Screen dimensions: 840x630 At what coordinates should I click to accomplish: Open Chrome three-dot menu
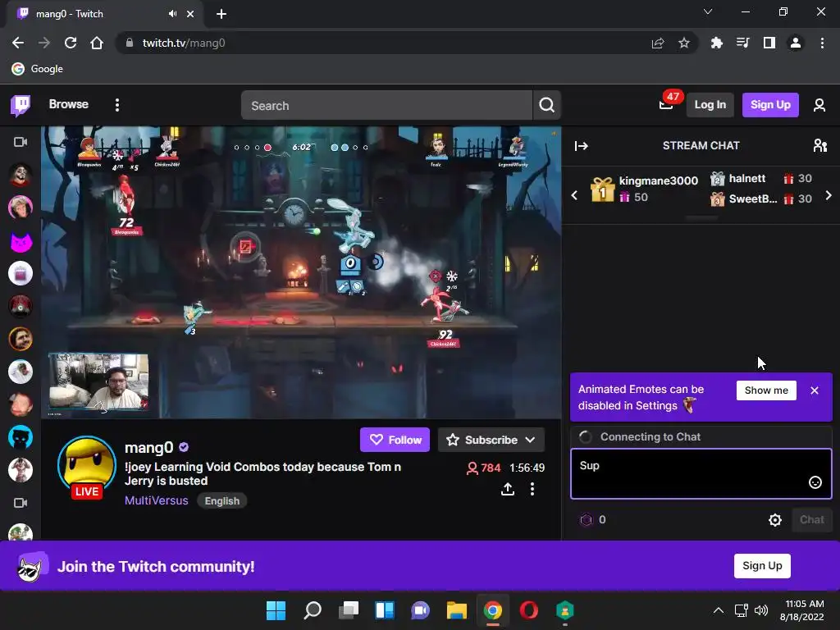822,43
